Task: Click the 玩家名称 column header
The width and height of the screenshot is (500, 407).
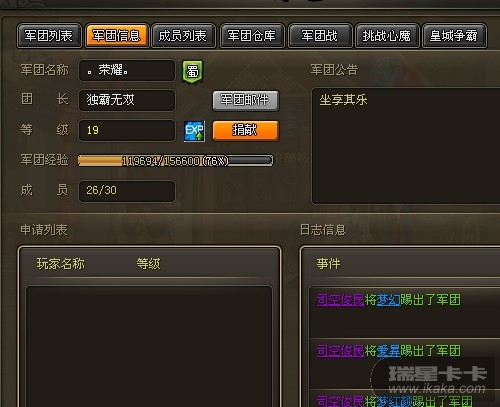Action: tap(61, 264)
